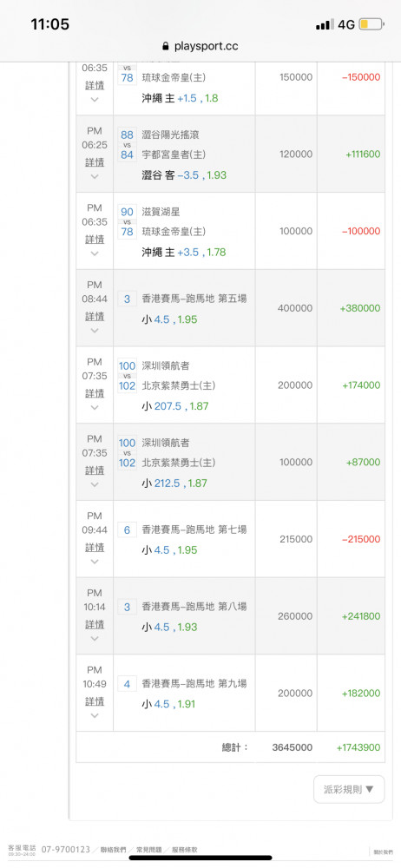The height and width of the screenshot is (868, 401).
Task: Click score box 88 vs 84
Action: pyautogui.click(x=127, y=144)
